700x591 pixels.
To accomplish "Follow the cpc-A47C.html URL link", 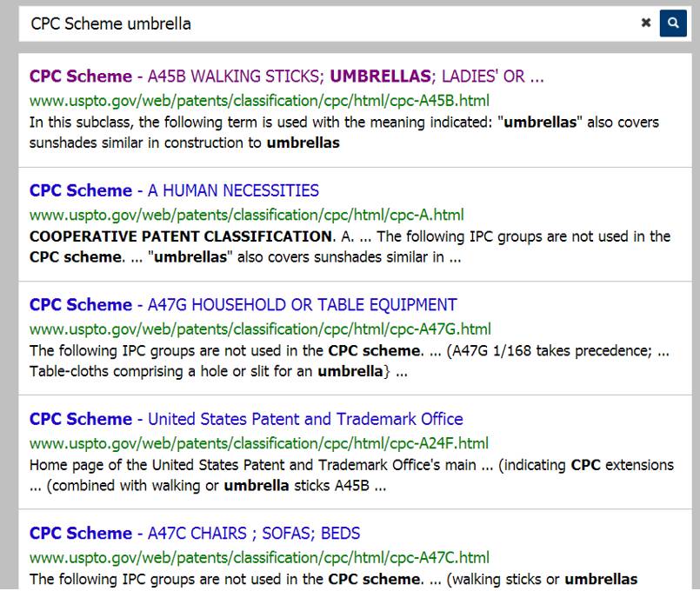I will (259, 558).
